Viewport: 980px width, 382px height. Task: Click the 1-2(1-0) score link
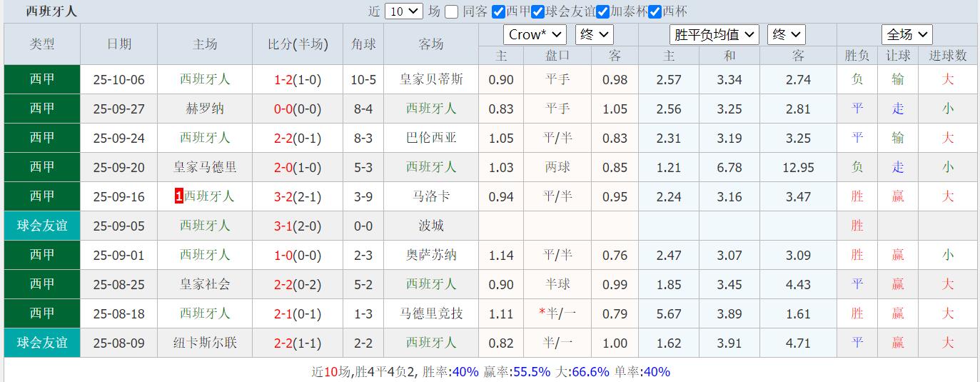(x=298, y=79)
